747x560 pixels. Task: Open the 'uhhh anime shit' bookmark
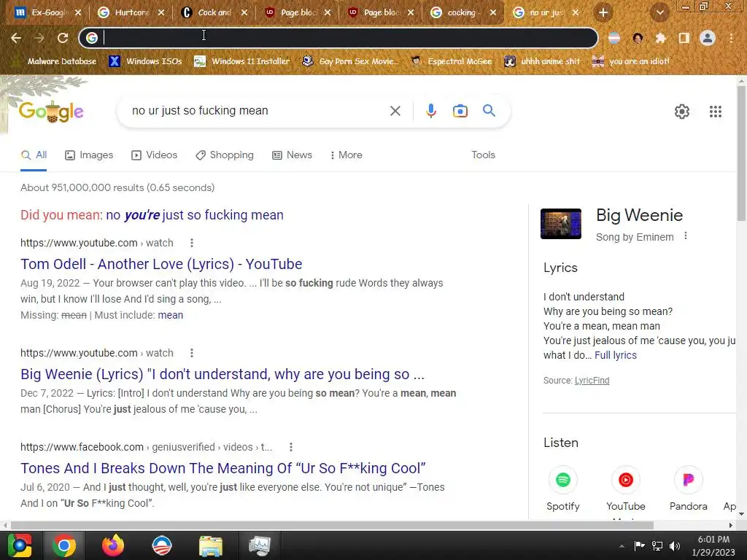[x=542, y=61]
